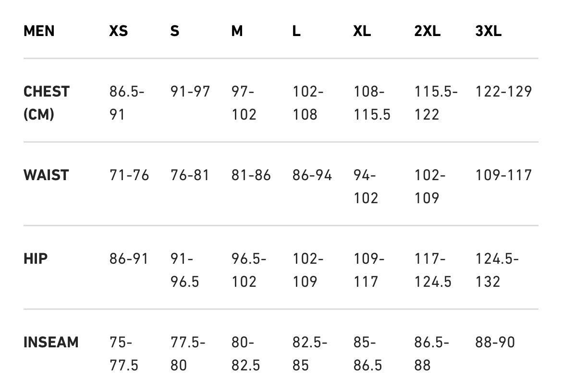
Task: Select chest value 108-115.5 for XL
Action: tap(372, 103)
